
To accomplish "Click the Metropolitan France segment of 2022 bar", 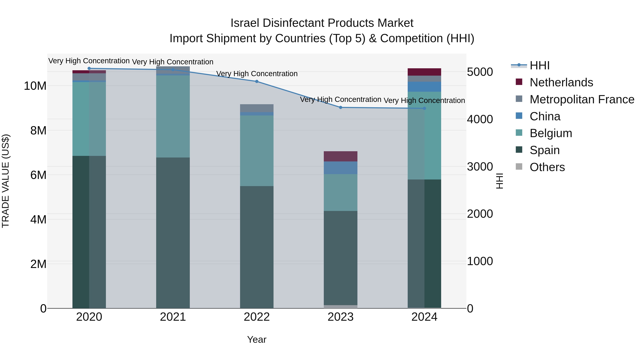I will [x=257, y=109].
